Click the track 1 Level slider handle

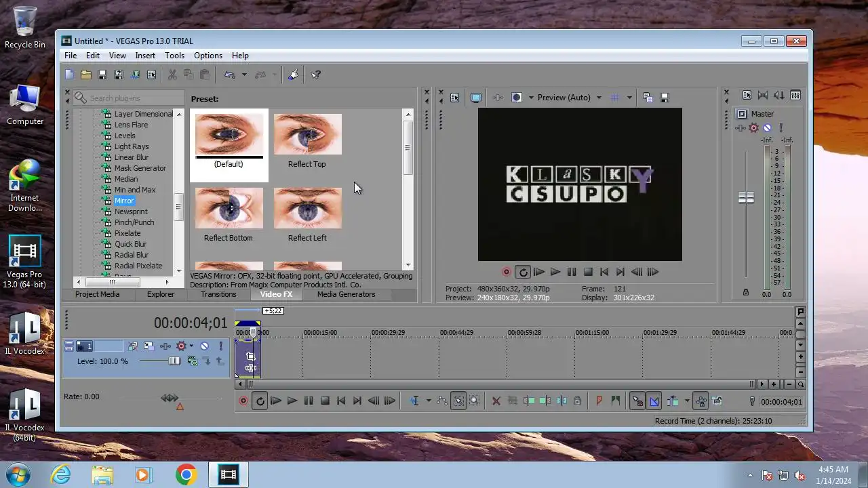pos(174,361)
